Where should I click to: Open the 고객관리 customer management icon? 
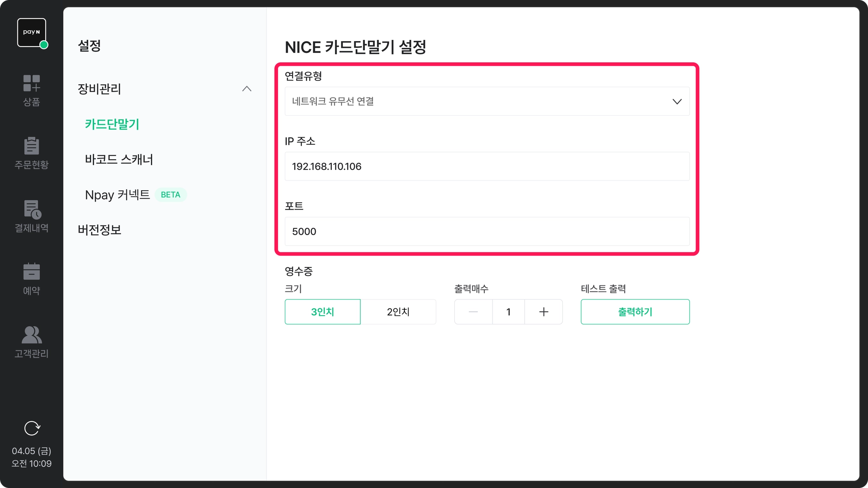(x=31, y=335)
